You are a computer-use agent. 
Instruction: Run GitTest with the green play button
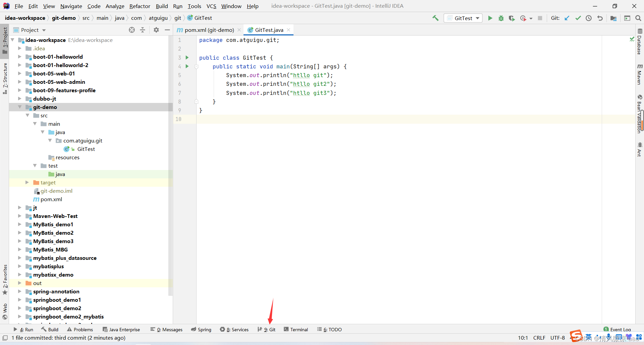pyautogui.click(x=490, y=18)
